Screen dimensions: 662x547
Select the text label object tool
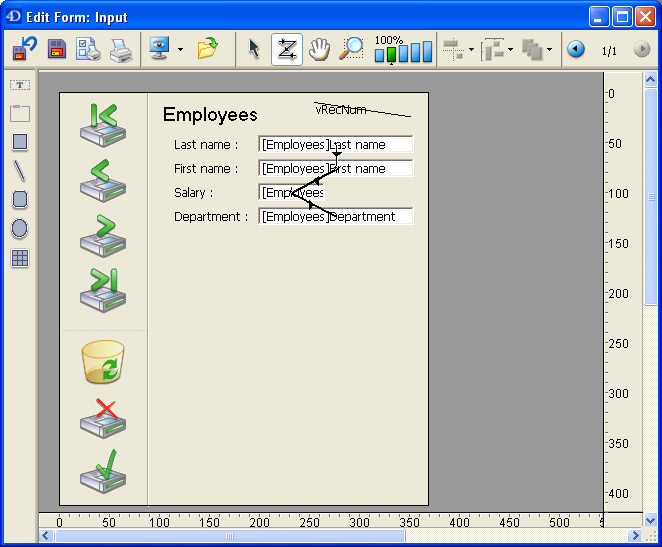point(19,86)
